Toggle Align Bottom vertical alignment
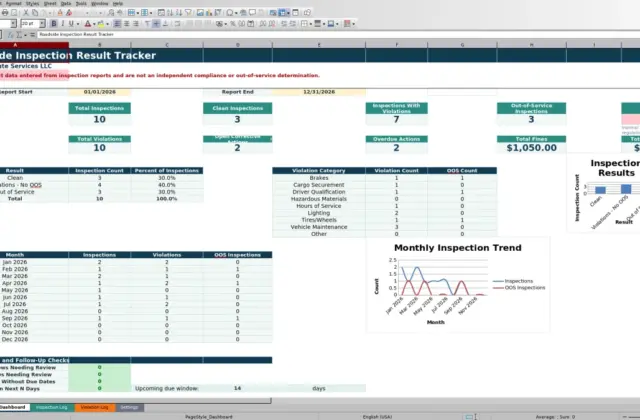 165,24
